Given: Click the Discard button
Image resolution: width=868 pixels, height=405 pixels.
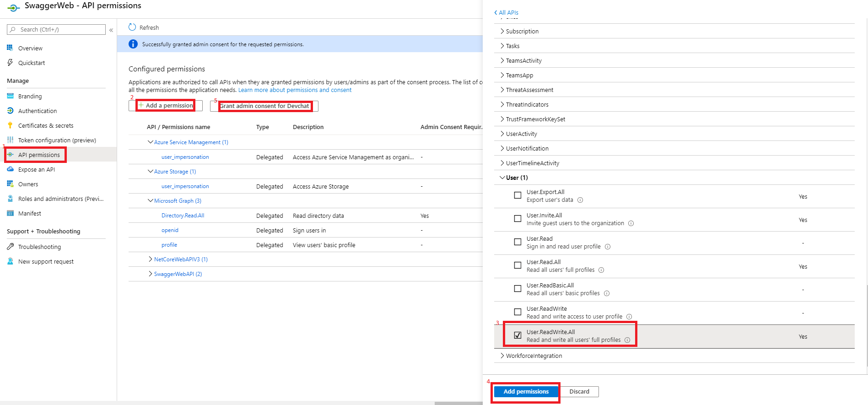Looking at the screenshot, I should (x=579, y=392).
